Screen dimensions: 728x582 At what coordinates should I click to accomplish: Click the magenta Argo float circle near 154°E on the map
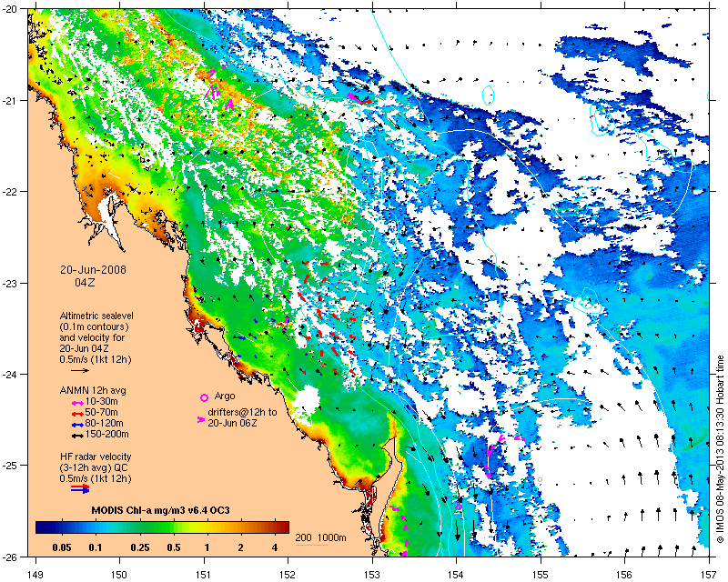click(459, 507)
